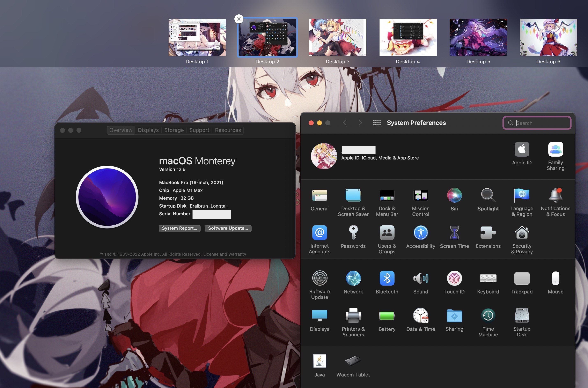Open the Security & Privacy pane
The width and height of the screenshot is (588, 388).
coord(522,233)
